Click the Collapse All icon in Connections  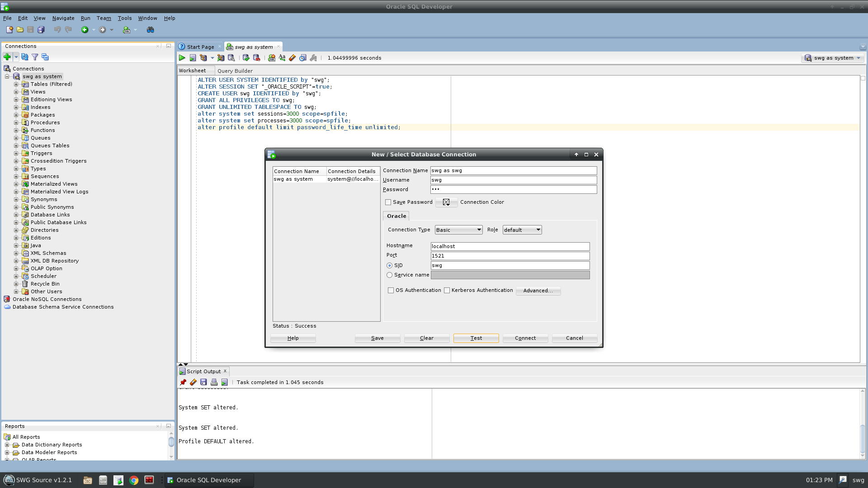click(x=45, y=57)
